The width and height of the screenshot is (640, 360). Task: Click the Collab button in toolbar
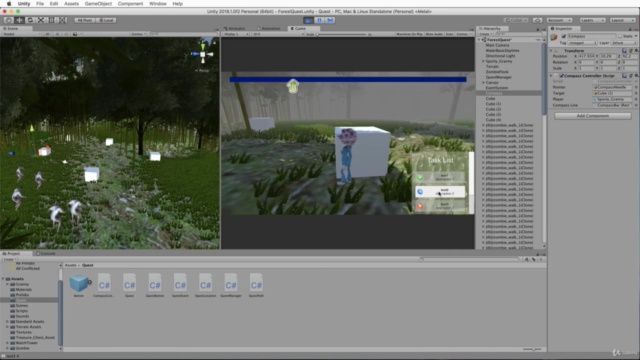pyautogui.click(x=516, y=20)
